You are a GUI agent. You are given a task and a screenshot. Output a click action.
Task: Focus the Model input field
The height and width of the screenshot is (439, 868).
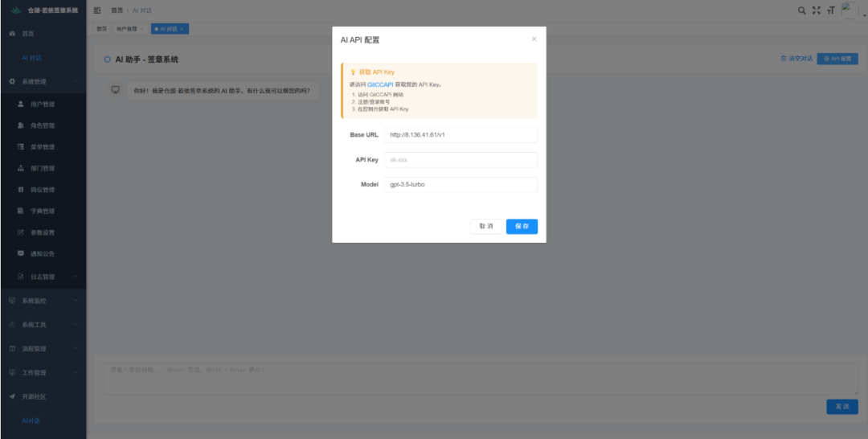461,185
